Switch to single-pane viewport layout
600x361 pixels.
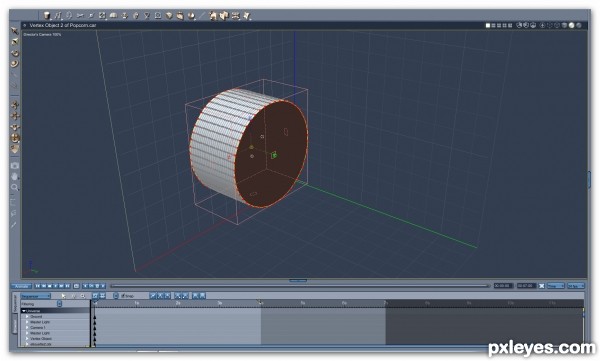point(488,25)
